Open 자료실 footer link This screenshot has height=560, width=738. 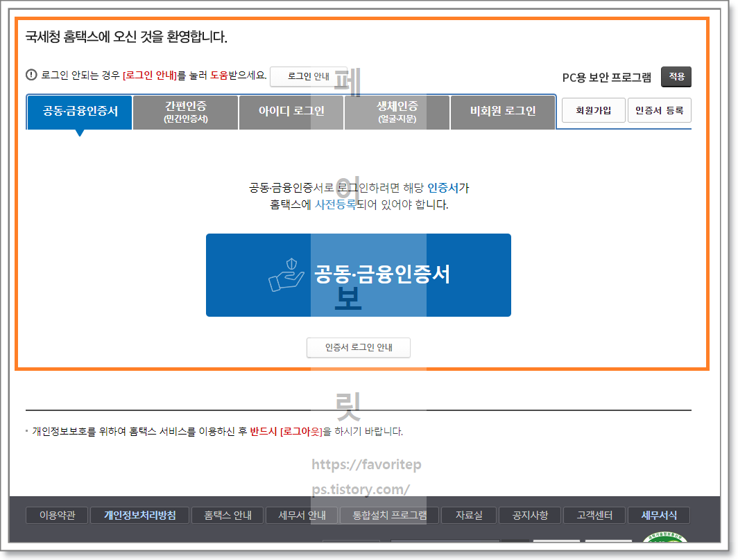[x=469, y=516]
